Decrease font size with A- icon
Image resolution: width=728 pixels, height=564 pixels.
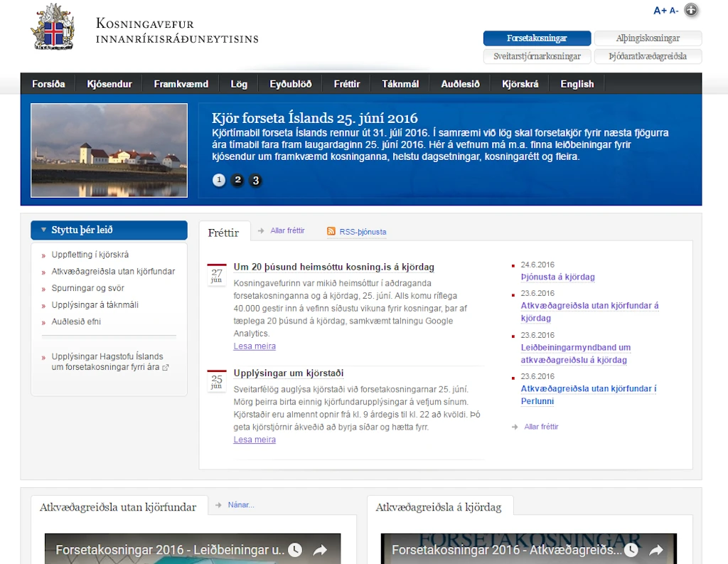[674, 10]
